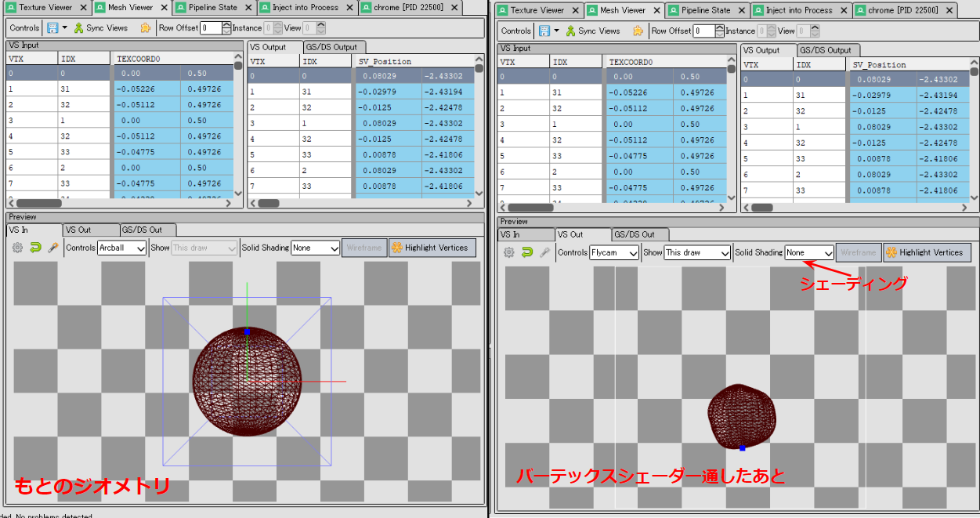Reset the camera in the left preview

[x=36, y=247]
